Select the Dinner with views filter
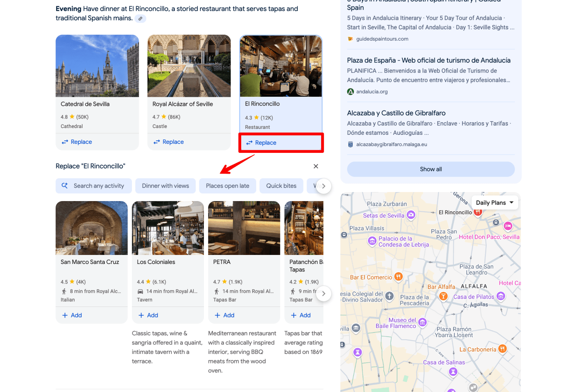The image size is (579, 392). click(165, 186)
